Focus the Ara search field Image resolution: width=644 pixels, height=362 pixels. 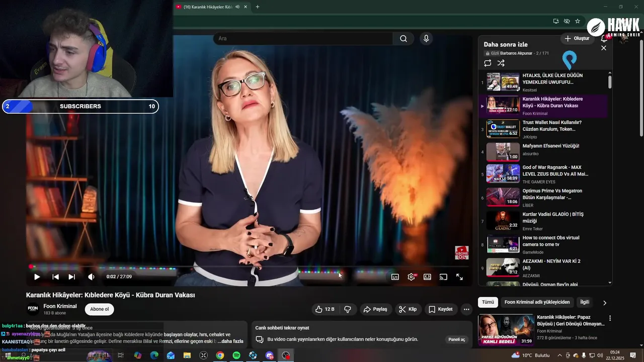pyautogui.click(x=303, y=39)
